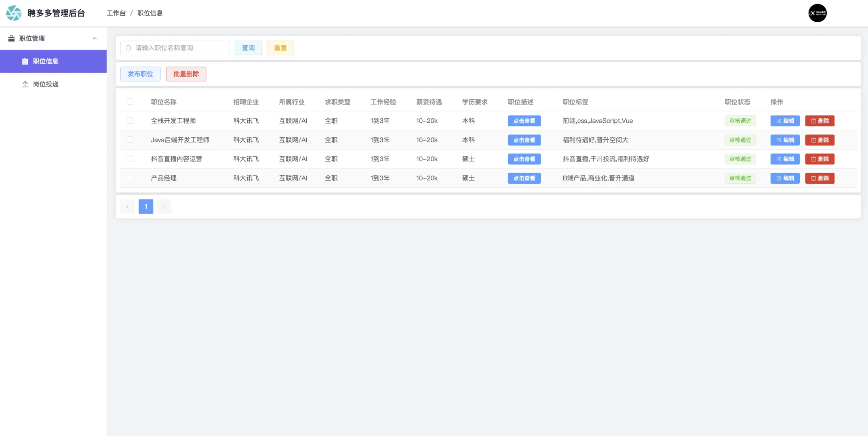This screenshot has width=868, height=436.
Task: Click the user avatar in the top right
Action: click(817, 13)
